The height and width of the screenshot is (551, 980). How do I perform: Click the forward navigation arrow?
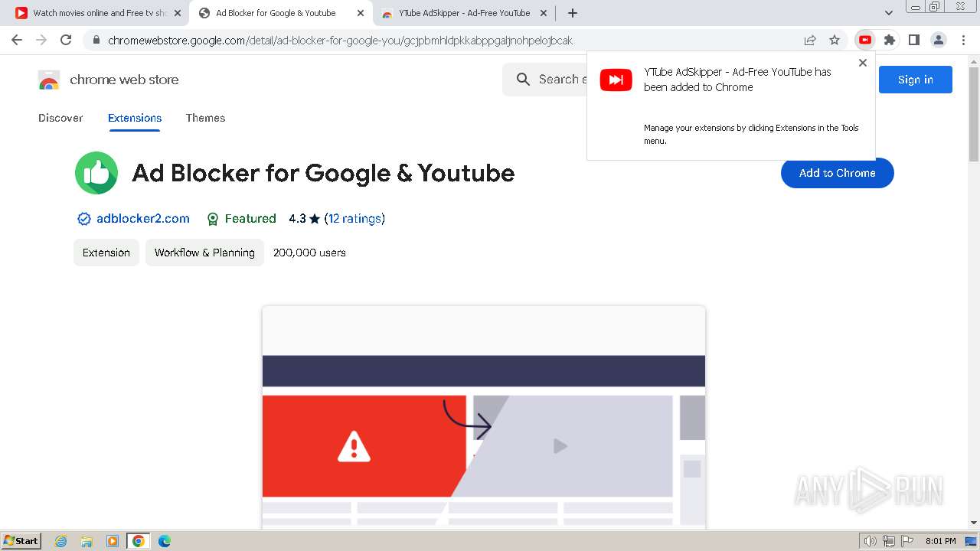[41, 40]
